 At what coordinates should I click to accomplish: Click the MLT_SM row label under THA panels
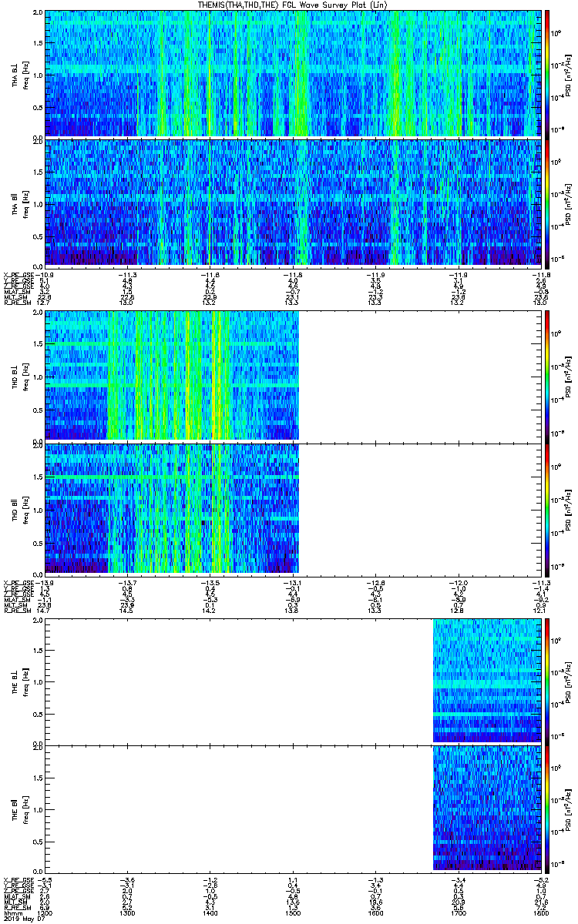pyautogui.click(x=15, y=297)
